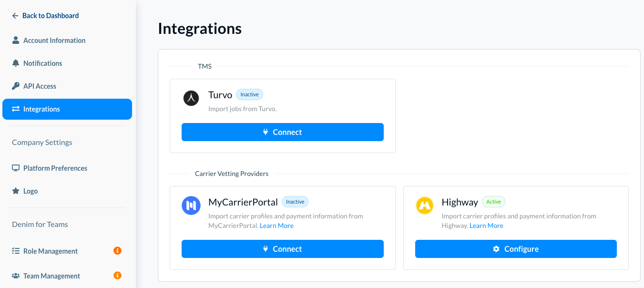Open Highway Learn More link

pos(486,226)
